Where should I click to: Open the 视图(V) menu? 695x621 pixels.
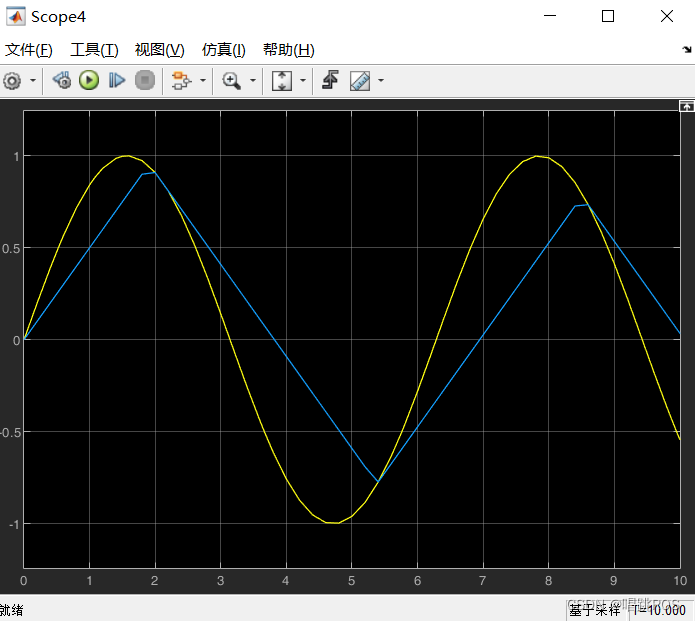click(x=160, y=50)
